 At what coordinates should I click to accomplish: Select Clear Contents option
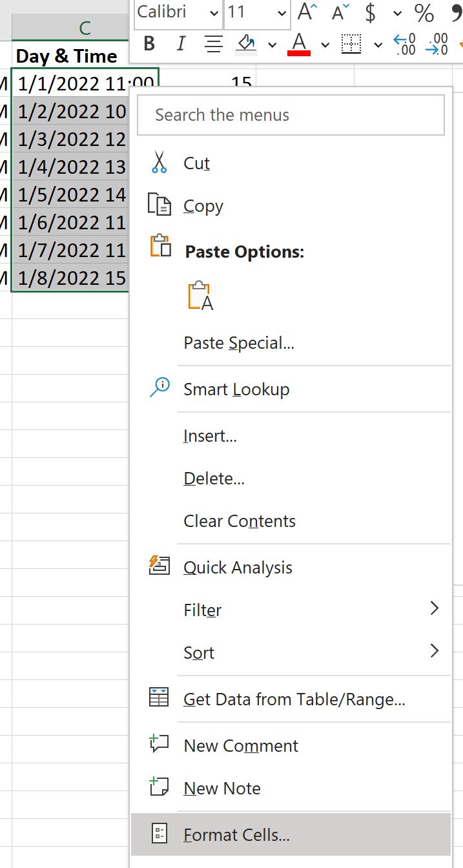click(291, 521)
